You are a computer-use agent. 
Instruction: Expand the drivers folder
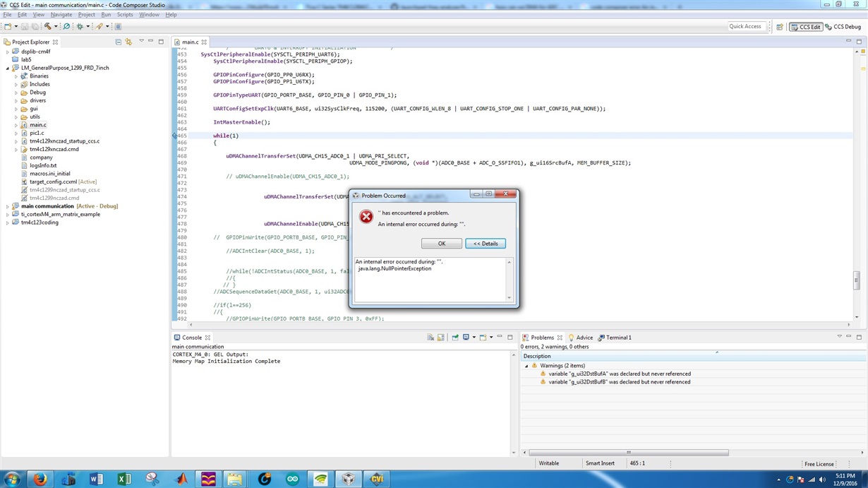(16, 100)
